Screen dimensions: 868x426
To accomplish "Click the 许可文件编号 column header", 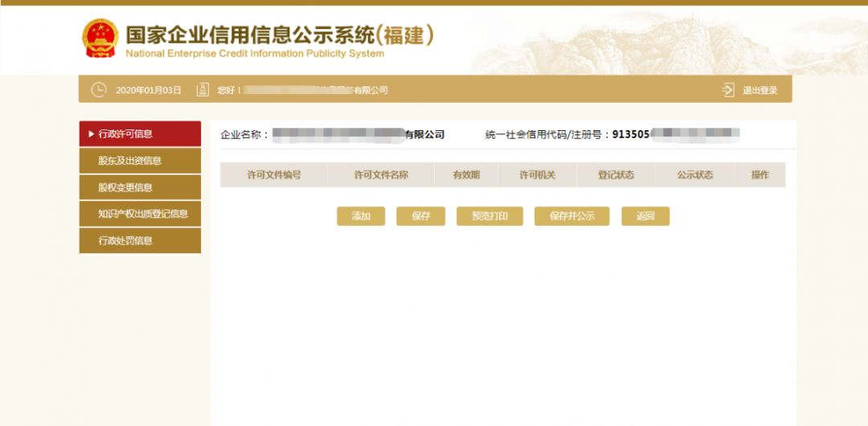I will (x=274, y=174).
